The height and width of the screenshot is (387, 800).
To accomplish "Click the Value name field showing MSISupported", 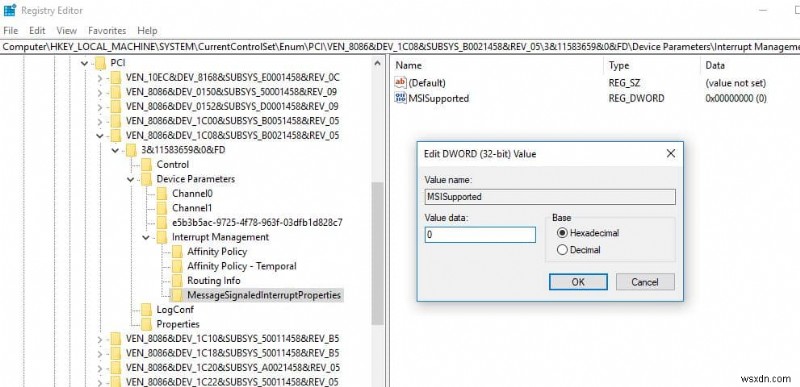I will 550,197.
